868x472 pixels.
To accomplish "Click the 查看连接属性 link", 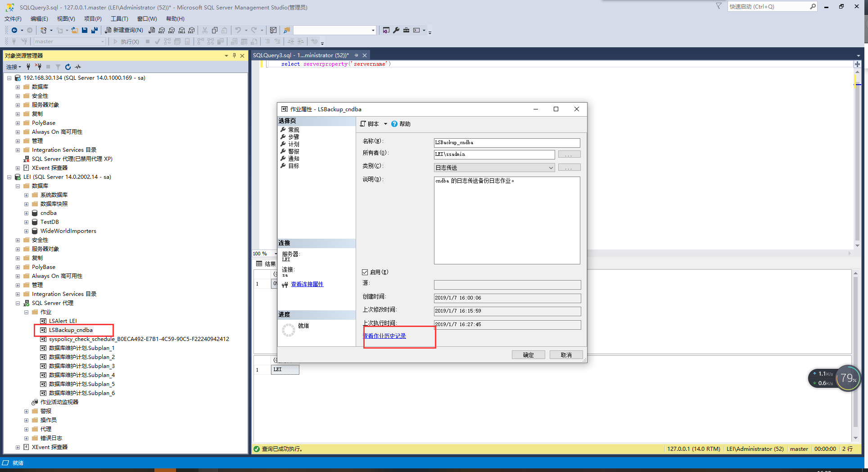I will click(x=307, y=284).
